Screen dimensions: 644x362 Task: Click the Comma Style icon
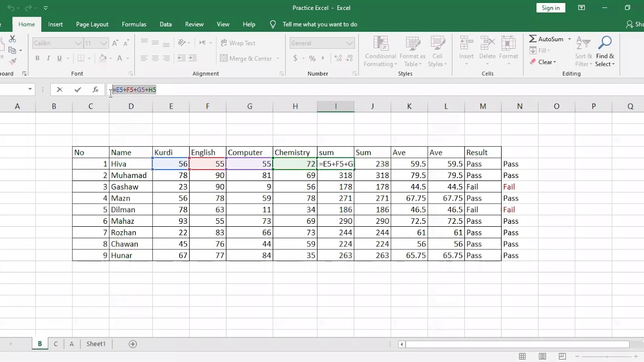(x=324, y=58)
